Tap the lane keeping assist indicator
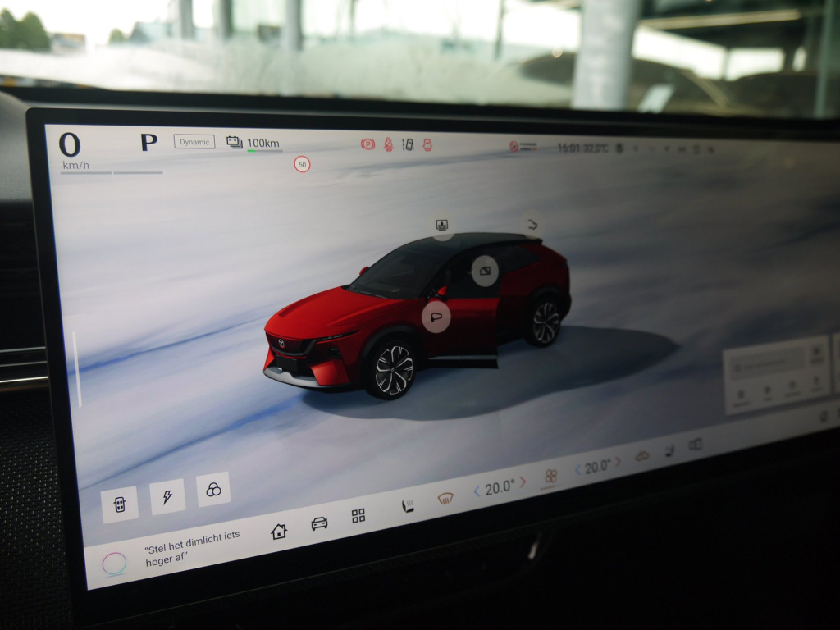The height and width of the screenshot is (630, 840). pyautogui.click(x=409, y=144)
